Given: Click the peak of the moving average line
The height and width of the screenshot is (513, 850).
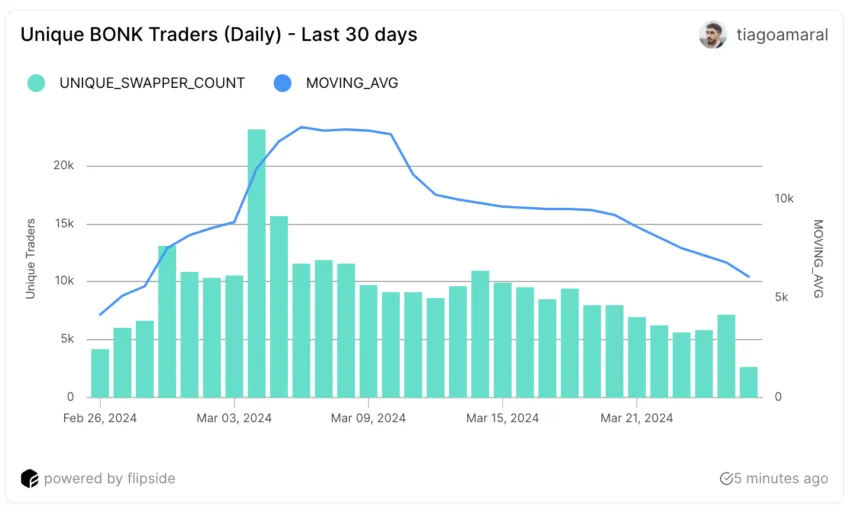Looking at the screenshot, I should pyautogui.click(x=302, y=127).
